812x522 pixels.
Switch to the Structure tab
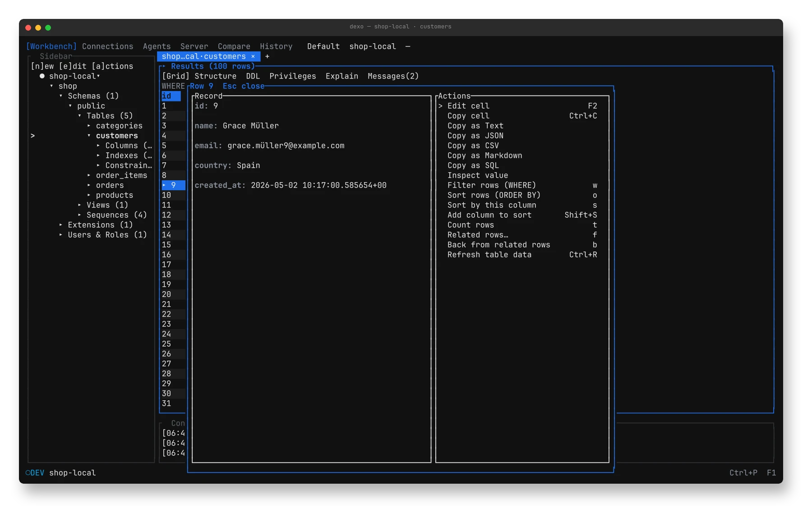point(215,76)
